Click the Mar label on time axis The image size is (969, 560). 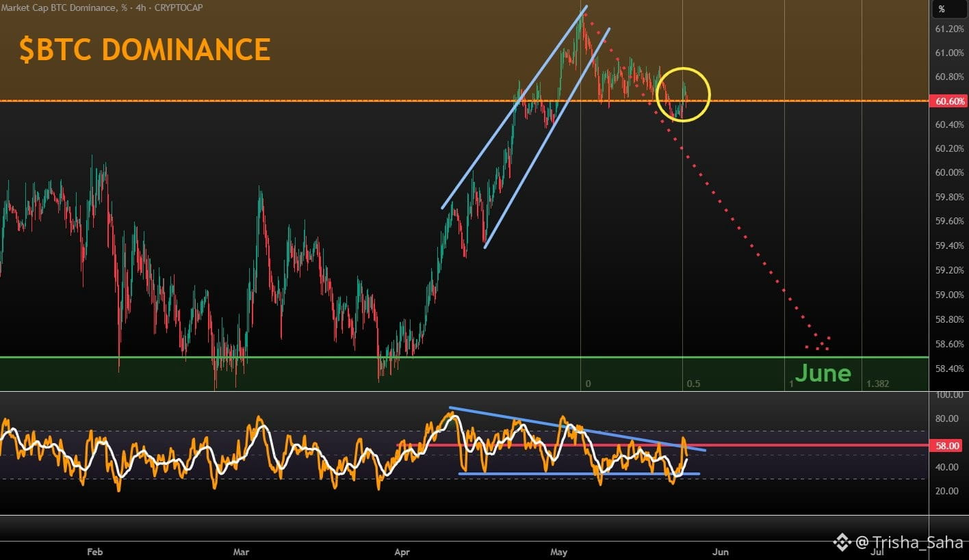[x=240, y=550]
